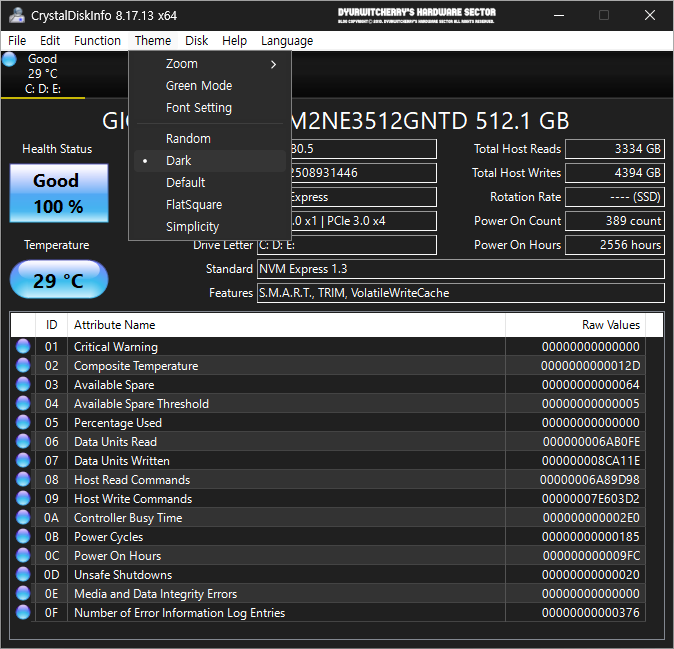Select the Simplicity theme
The width and height of the screenshot is (674, 649).
pyautogui.click(x=210, y=227)
